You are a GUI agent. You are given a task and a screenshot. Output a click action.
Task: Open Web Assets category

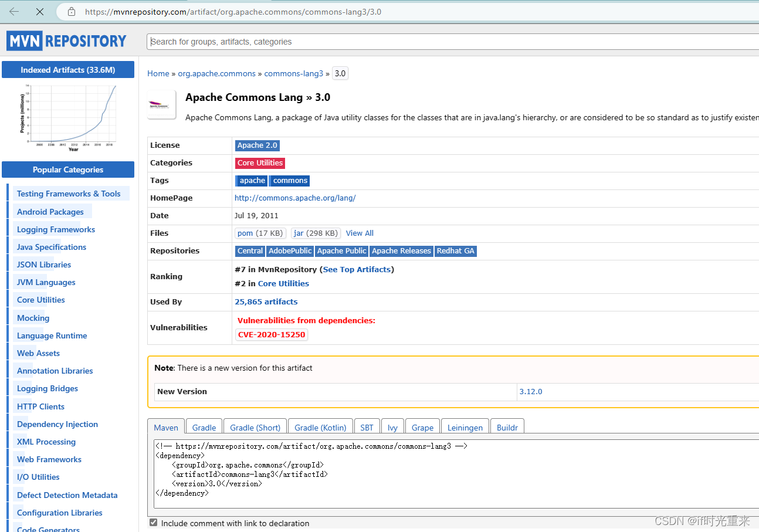tap(38, 353)
